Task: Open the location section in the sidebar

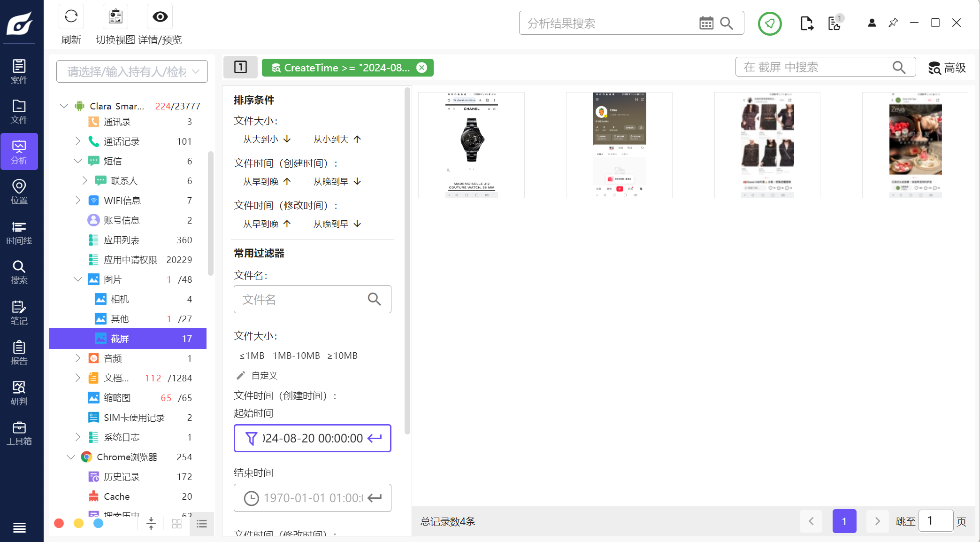Action: pyautogui.click(x=19, y=192)
